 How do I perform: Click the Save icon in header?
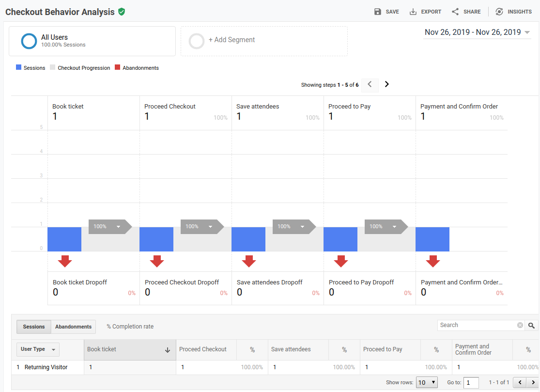coord(378,12)
